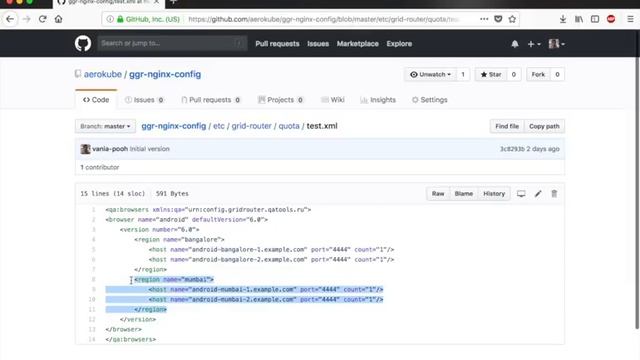
Task: Open file in GitHub Desktop icon
Action: click(x=521, y=193)
